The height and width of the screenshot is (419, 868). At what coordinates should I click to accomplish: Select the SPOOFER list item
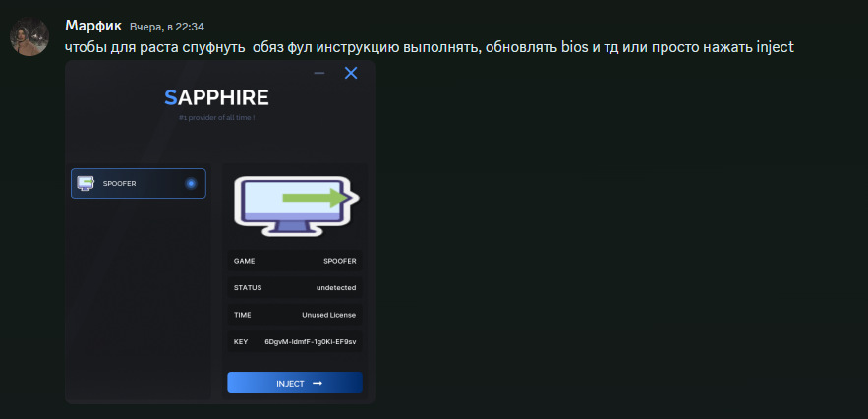[139, 184]
